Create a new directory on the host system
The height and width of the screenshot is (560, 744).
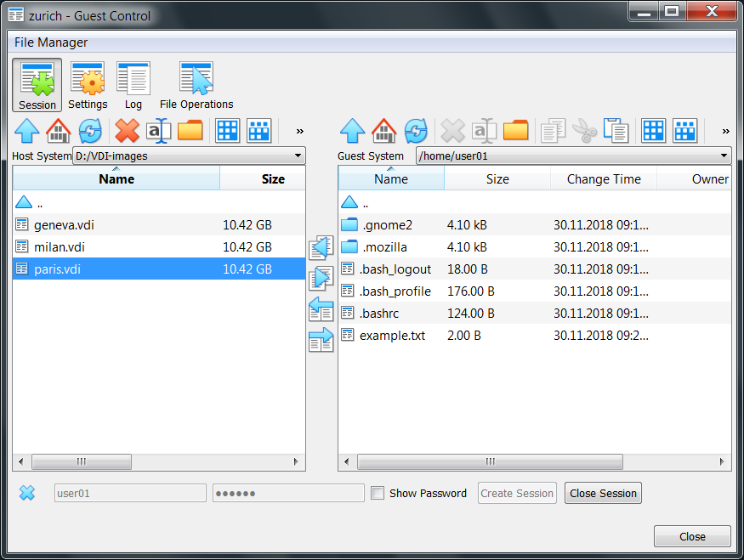(190, 130)
